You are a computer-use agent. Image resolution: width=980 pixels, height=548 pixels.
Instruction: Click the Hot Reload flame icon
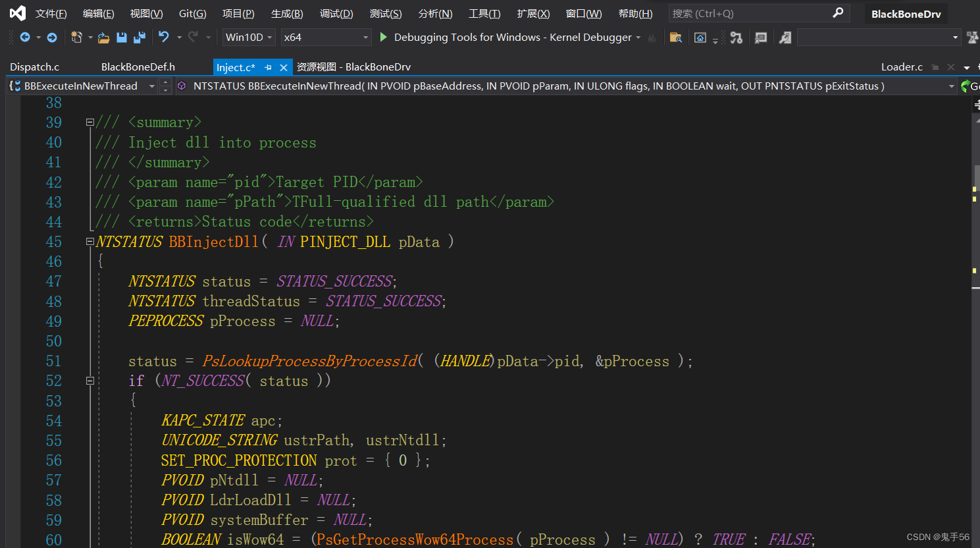point(652,38)
